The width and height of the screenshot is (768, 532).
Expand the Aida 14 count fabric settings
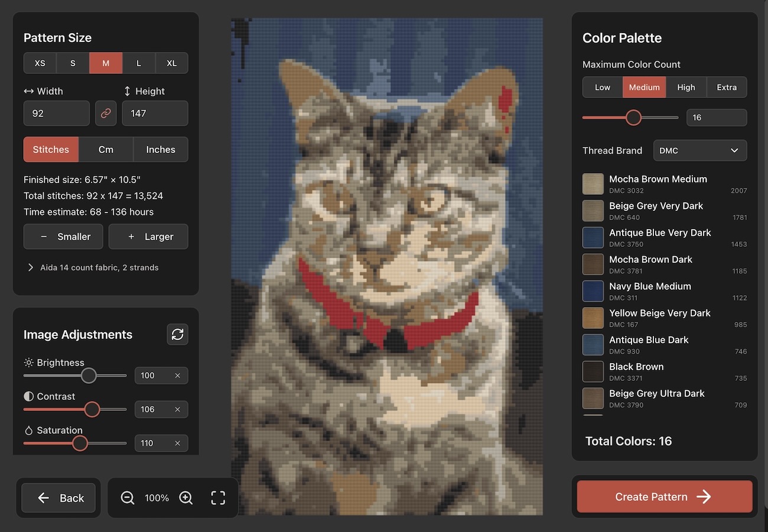pyautogui.click(x=93, y=267)
